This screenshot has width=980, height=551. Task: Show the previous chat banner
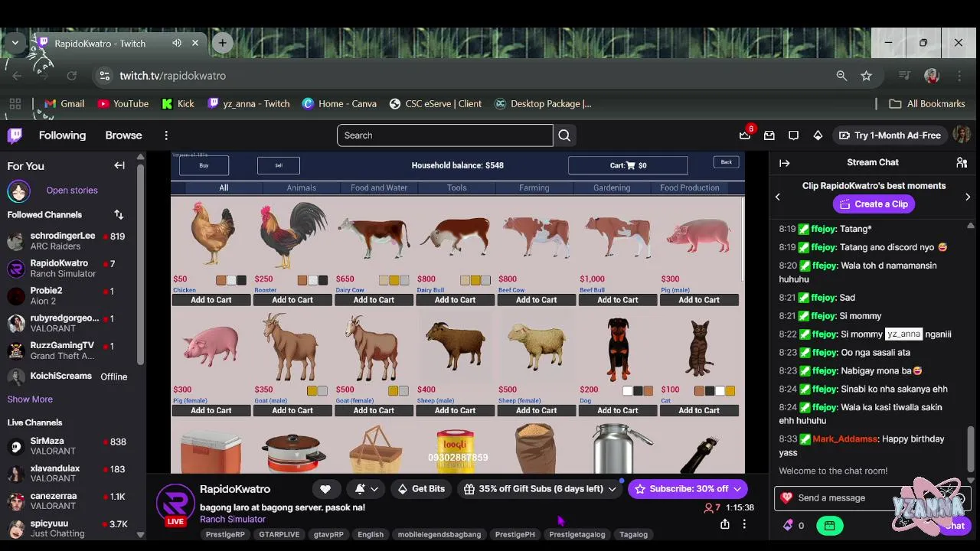pos(778,197)
